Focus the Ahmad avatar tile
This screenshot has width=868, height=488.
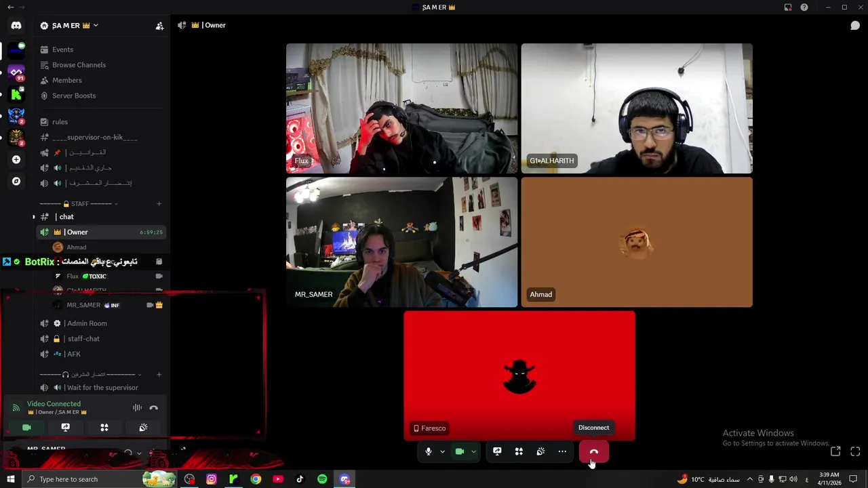point(637,242)
